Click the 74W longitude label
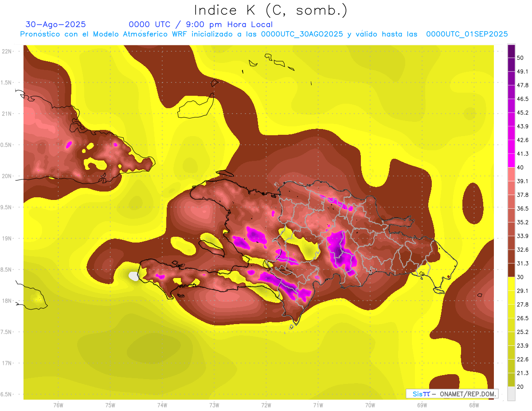The height and width of the screenshot is (411, 532). 162,405
